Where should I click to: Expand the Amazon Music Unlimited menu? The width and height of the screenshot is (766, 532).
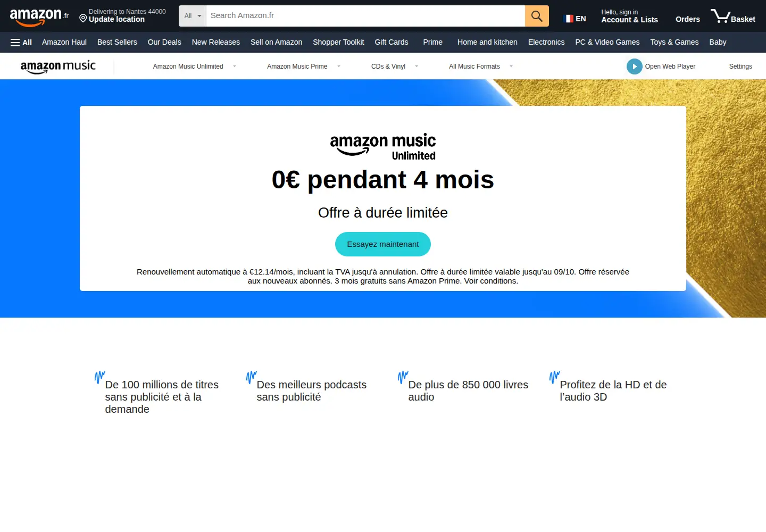(x=195, y=66)
